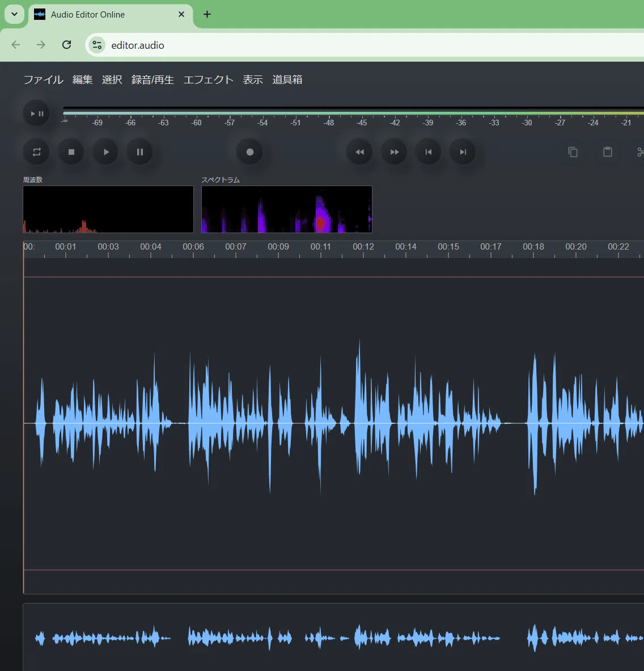Viewport: 644px width, 671px height.
Task: Open the 編集 menu
Action: click(83, 79)
